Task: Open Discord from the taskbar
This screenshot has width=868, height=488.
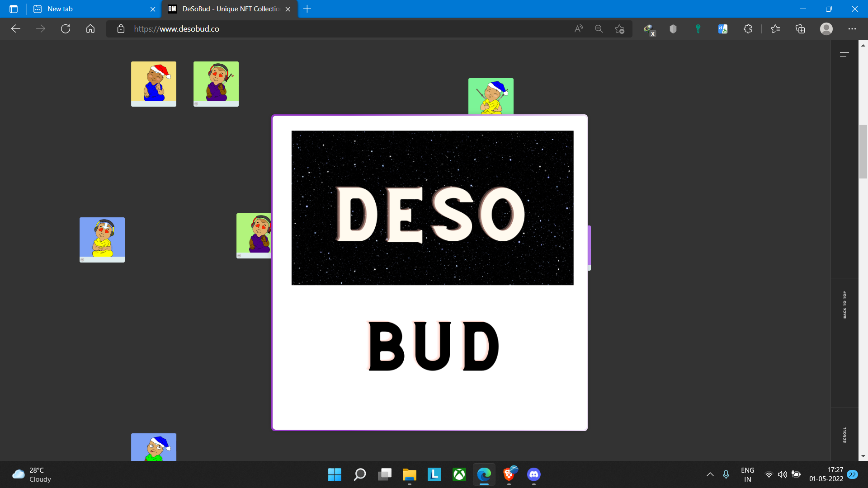Action: (x=533, y=474)
